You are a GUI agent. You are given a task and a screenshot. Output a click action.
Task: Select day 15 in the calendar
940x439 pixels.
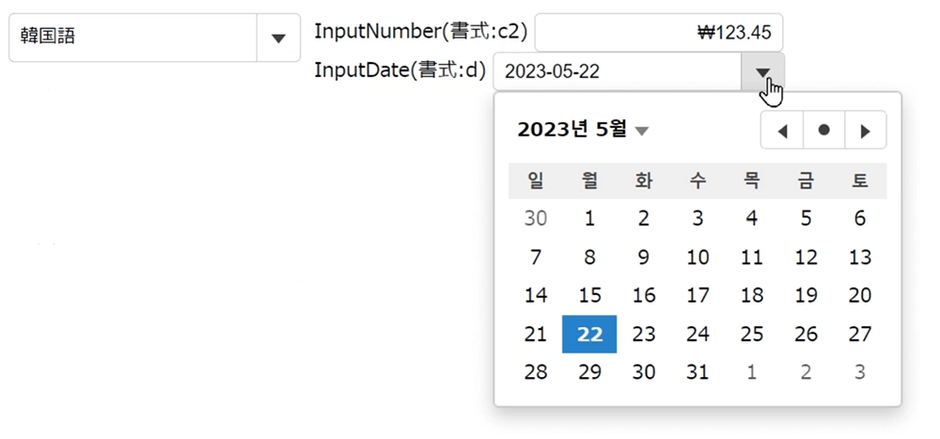[x=590, y=296]
